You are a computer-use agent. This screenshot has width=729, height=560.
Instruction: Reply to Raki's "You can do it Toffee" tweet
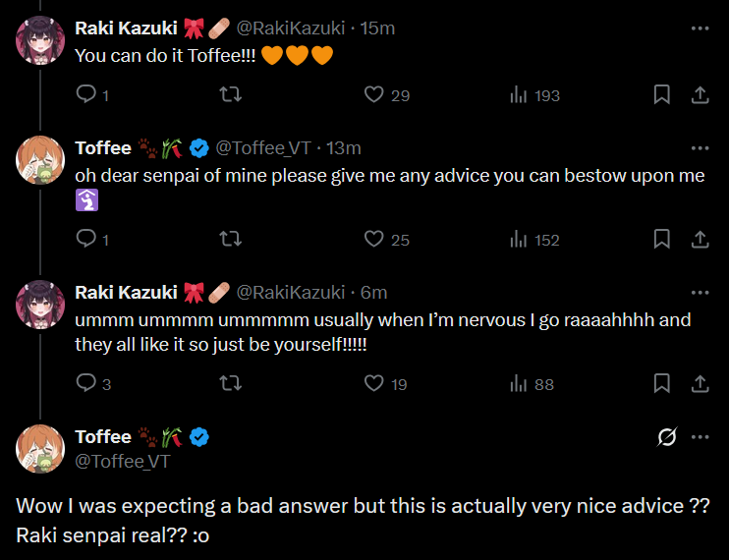pos(86,95)
